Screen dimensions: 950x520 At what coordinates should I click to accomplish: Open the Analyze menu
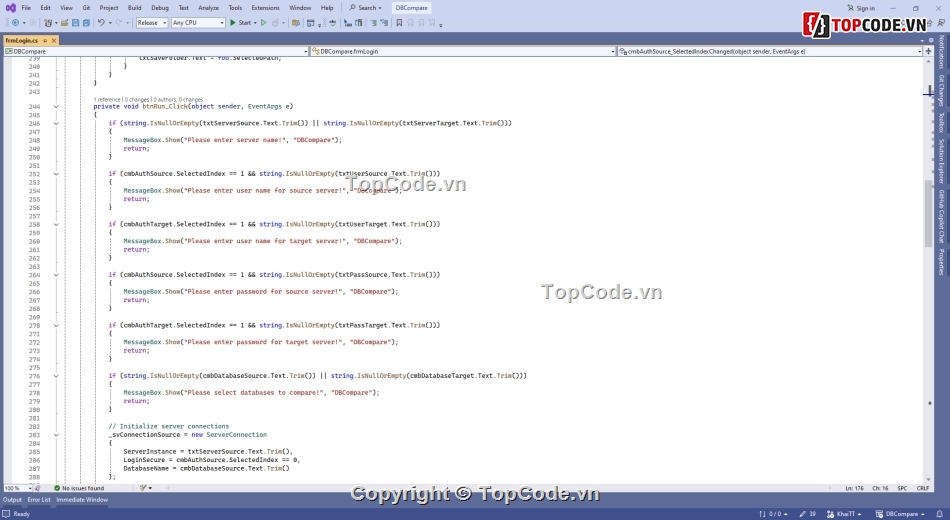click(208, 8)
